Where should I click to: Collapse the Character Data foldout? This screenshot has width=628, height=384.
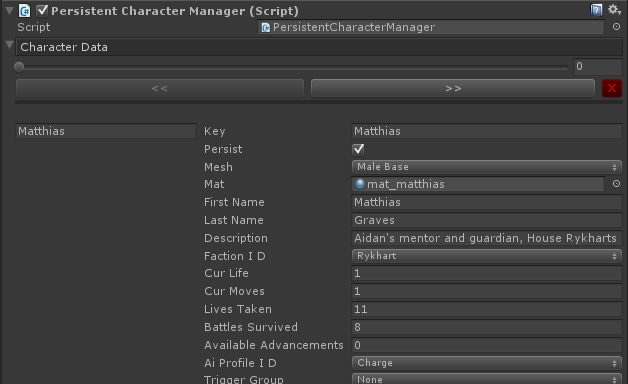9,45
